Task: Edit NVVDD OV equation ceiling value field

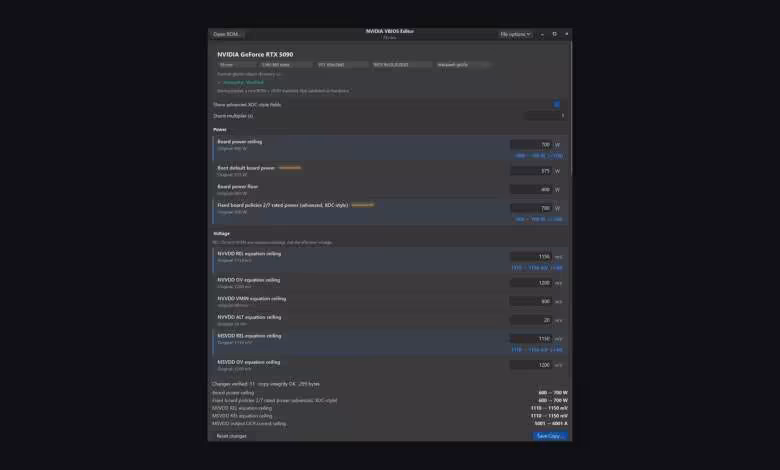Action: (531, 283)
